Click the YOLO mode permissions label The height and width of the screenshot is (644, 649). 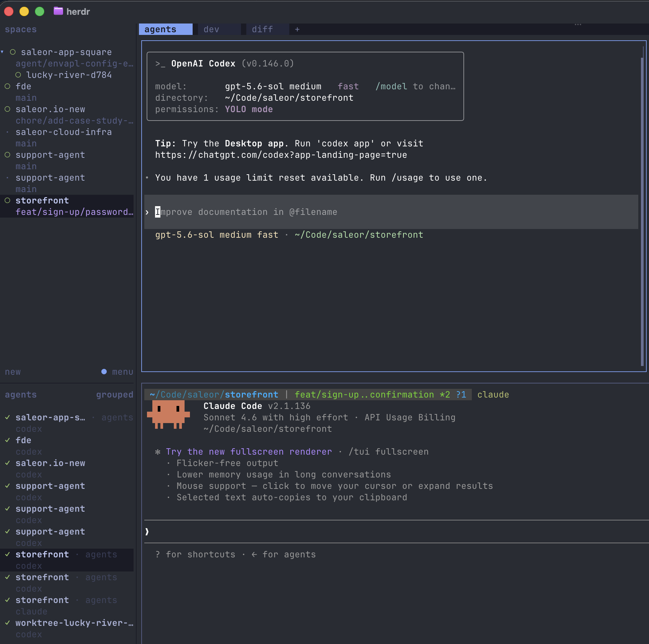click(249, 109)
